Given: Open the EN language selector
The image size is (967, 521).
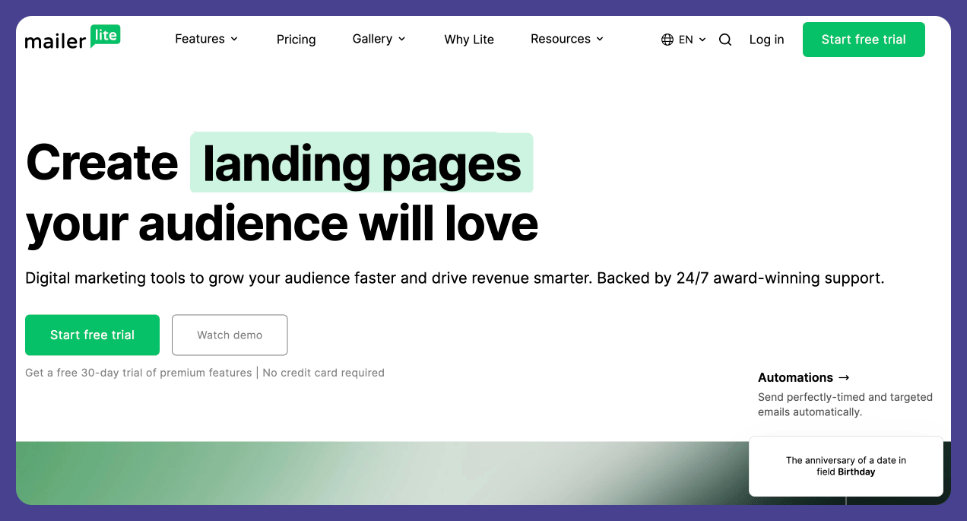Looking at the screenshot, I should [692, 40].
